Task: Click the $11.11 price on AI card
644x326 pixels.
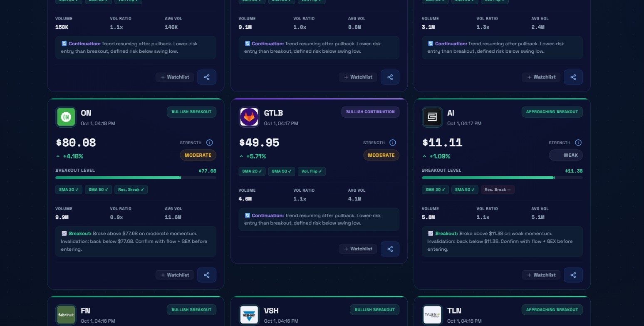Action: [x=442, y=143]
